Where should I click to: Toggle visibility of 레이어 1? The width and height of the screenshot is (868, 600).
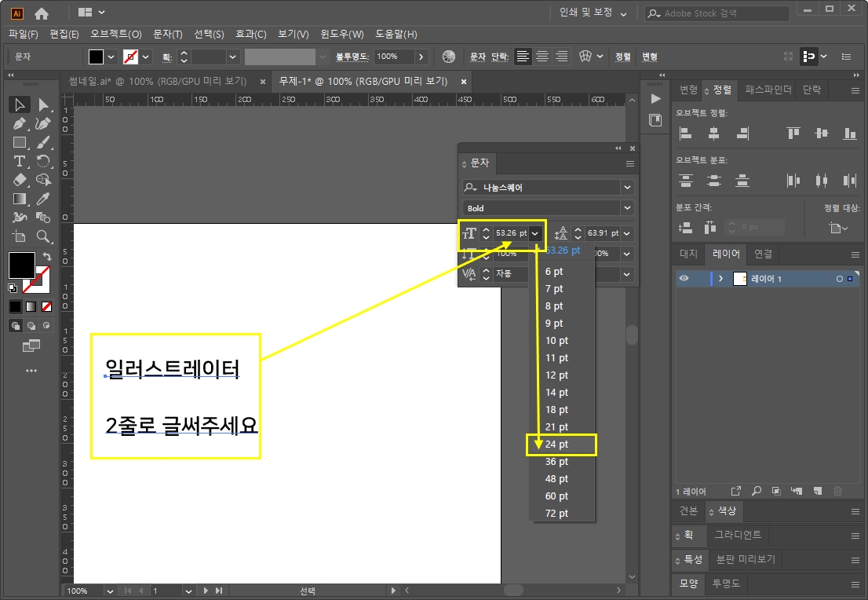[684, 279]
